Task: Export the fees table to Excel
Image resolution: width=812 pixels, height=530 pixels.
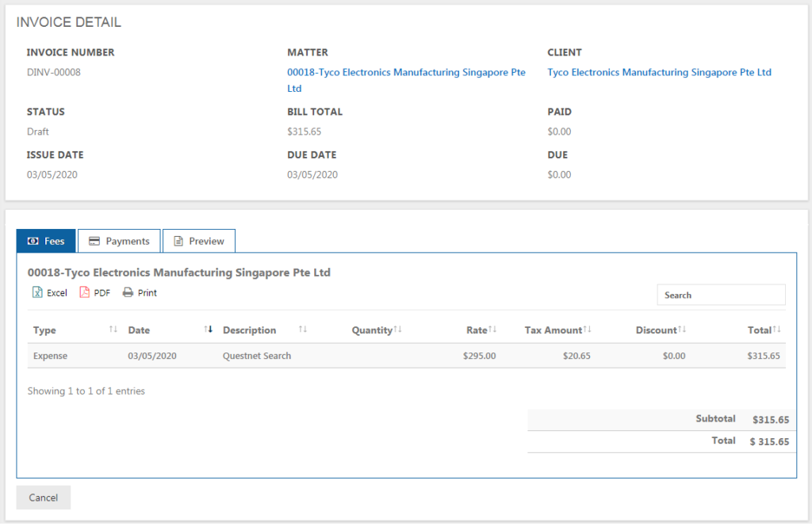Action: coord(50,292)
